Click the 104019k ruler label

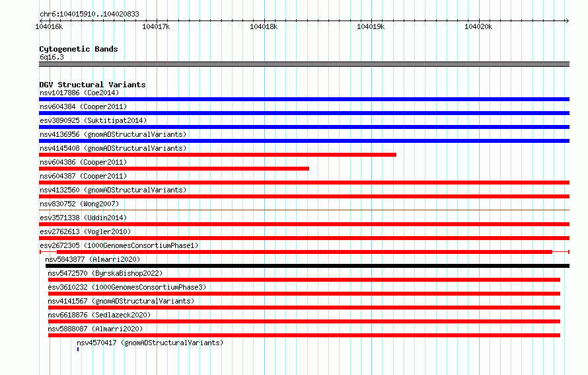coord(371,26)
